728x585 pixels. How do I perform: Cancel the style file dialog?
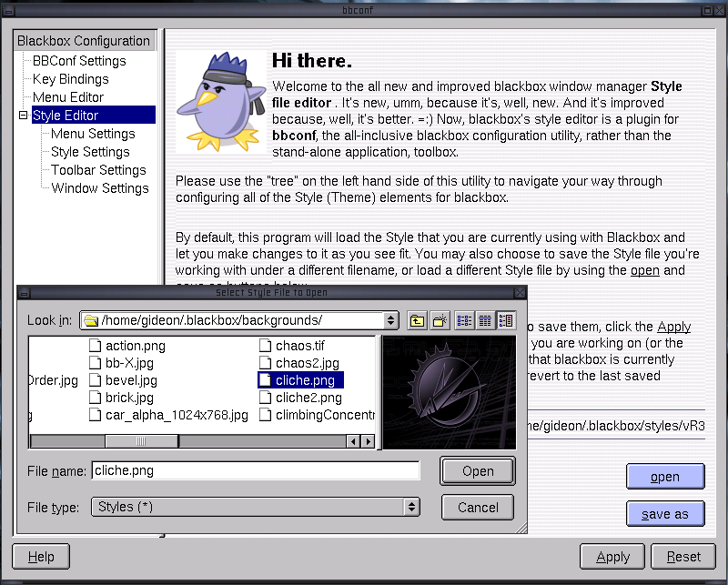click(478, 507)
